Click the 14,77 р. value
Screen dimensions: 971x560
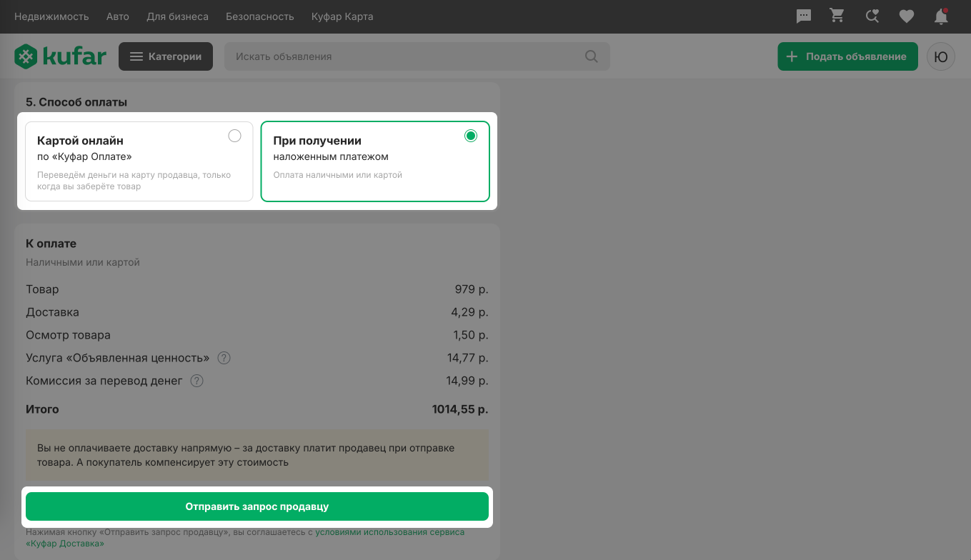pos(468,358)
